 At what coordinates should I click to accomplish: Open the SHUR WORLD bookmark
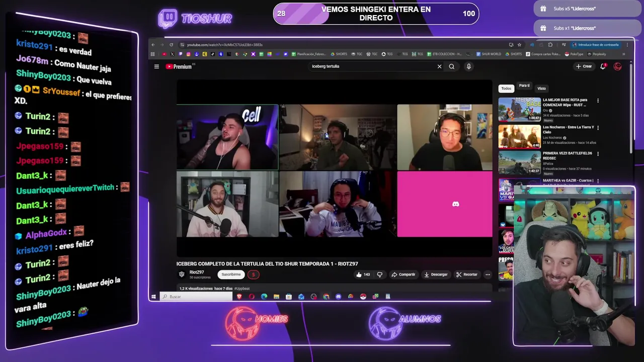point(489,54)
